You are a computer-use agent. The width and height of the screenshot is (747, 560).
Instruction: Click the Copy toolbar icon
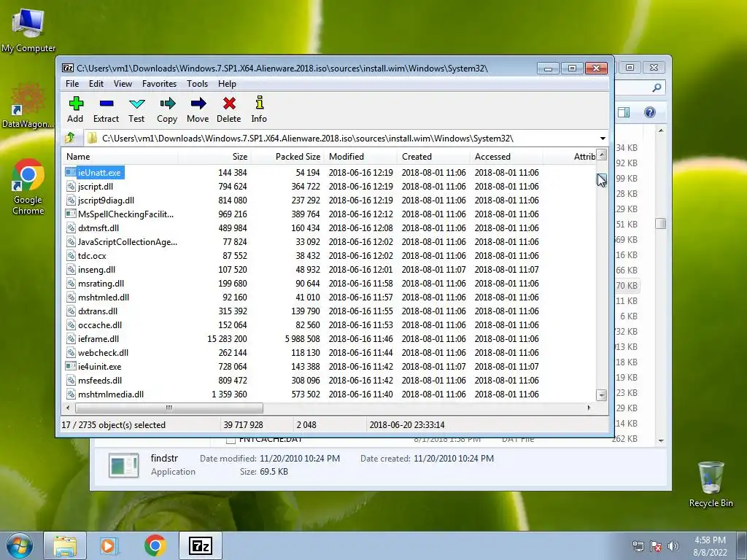click(x=167, y=109)
